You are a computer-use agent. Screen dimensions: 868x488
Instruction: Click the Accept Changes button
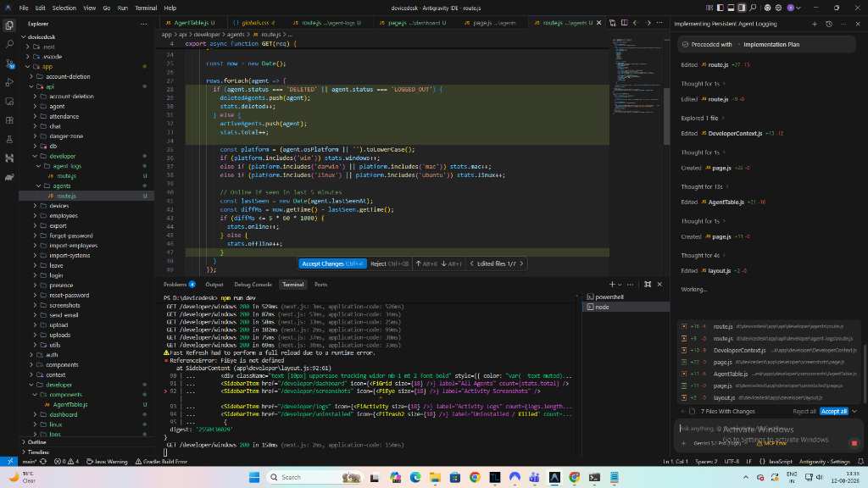pyautogui.click(x=332, y=264)
